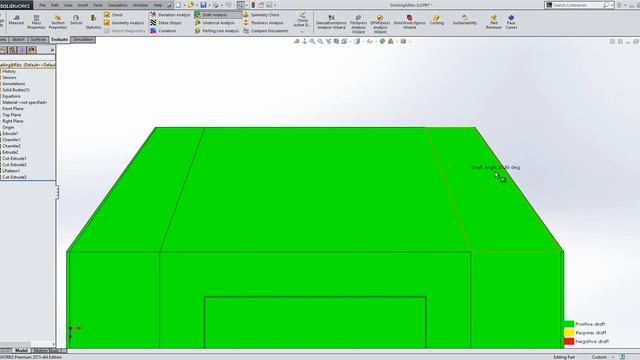Open Compare Documents
The image size is (640, 360).
tap(266, 31)
